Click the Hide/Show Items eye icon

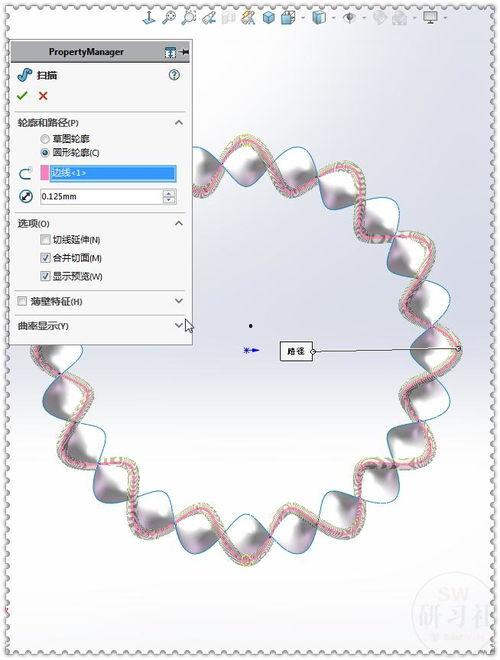349,18
